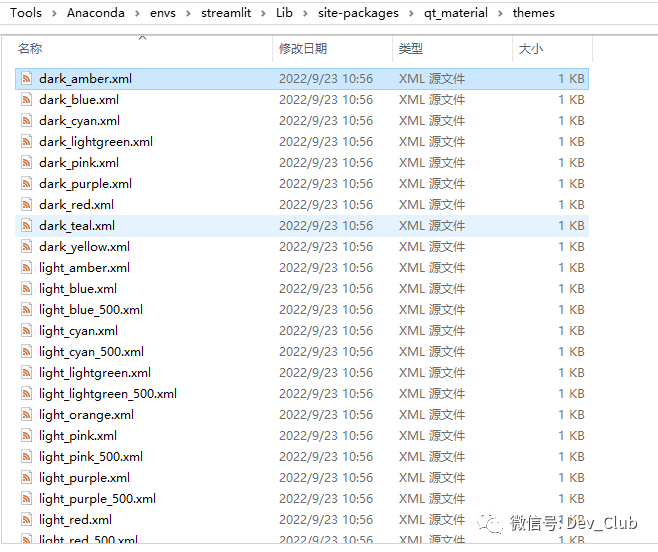Click 1 KB size of light_lightgreen.xml
This screenshot has height=552, width=658.
click(x=571, y=372)
